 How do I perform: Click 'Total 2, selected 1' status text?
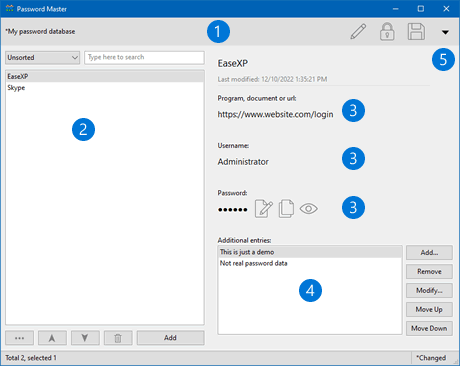point(31,358)
